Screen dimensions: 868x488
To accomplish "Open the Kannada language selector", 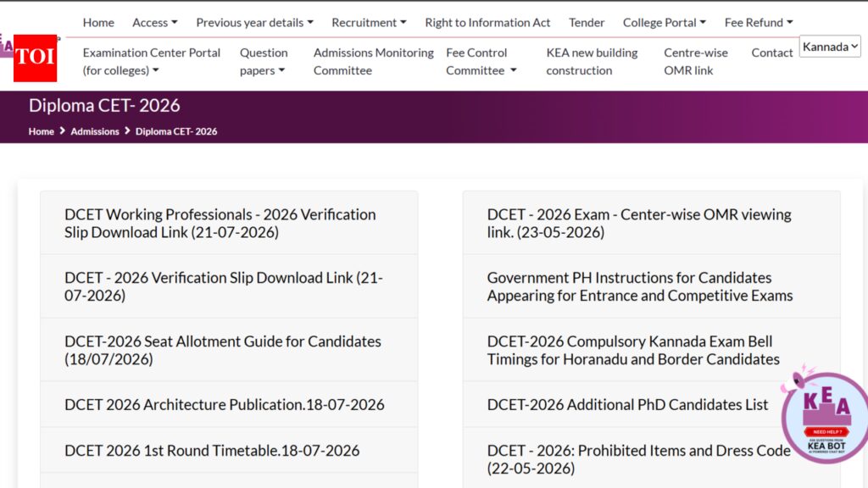I will pos(830,47).
